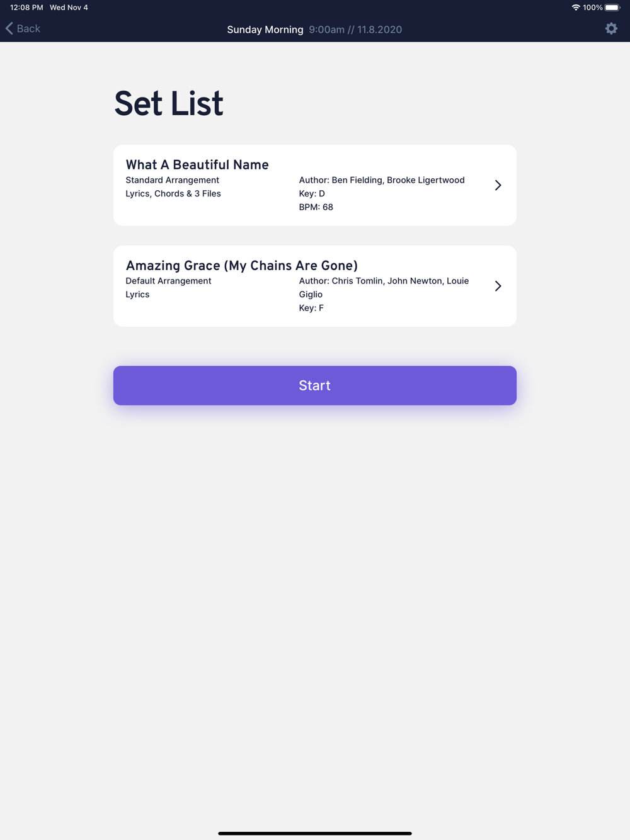The image size is (630, 840).
Task: Open Amazing Grace (My Chains Are Gone) title
Action: pyautogui.click(x=242, y=266)
